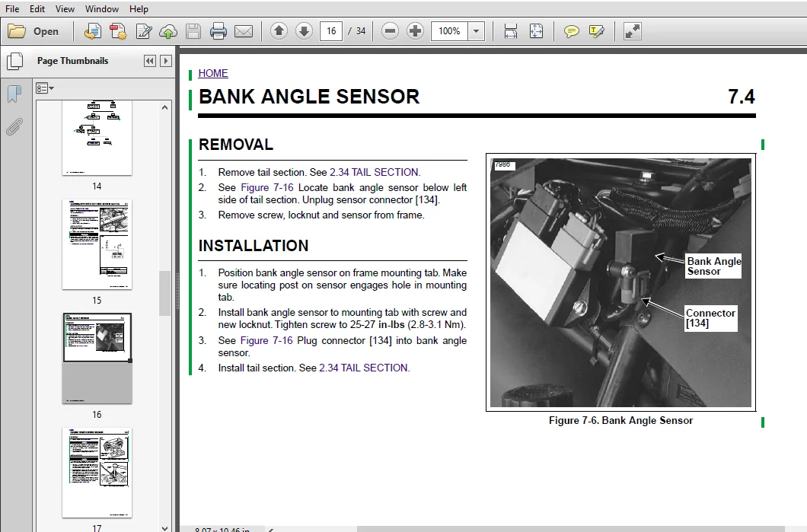Follow 2.34 TAIL SECTION link in Installation
Image resolution: width=807 pixels, height=532 pixels.
pos(363,368)
